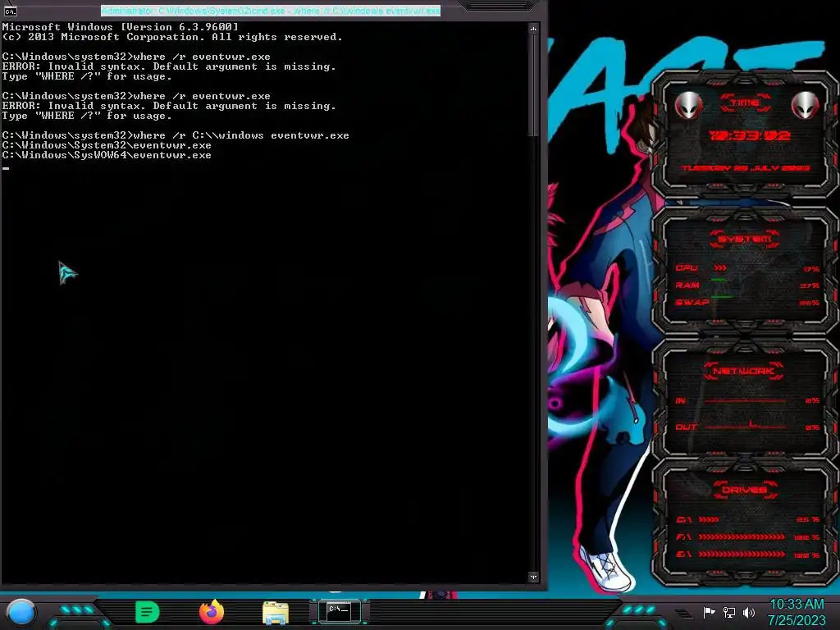The image size is (840, 630).
Task: Click the cmd scrollbar down arrow
Action: coord(533,577)
